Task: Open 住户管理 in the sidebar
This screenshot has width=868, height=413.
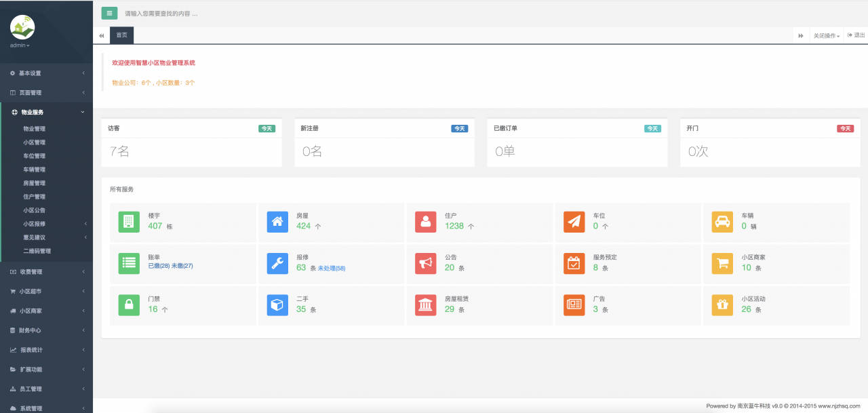Action: (35, 197)
